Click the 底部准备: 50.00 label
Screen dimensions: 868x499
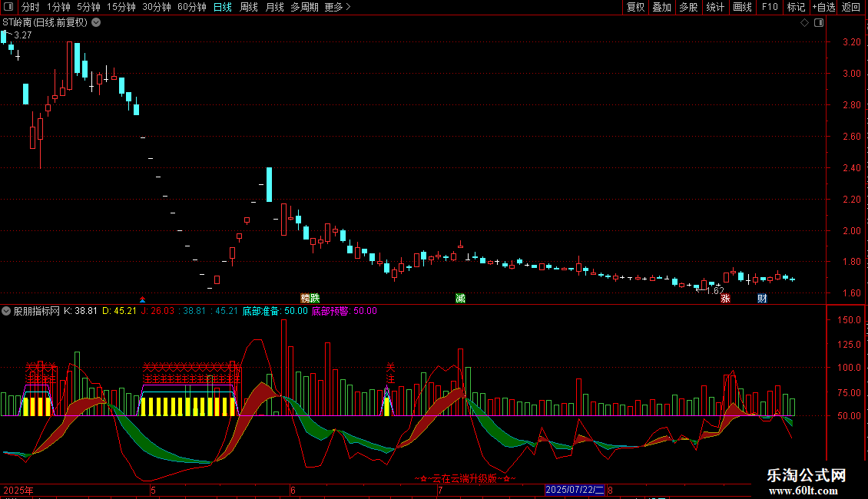[275, 311]
